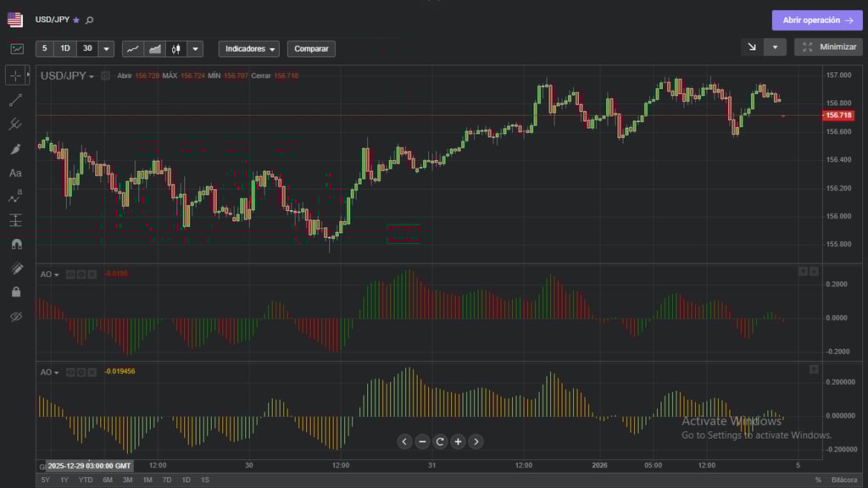Click the Abrir operación button
Screen dimensions: 868x488
tap(817, 20)
